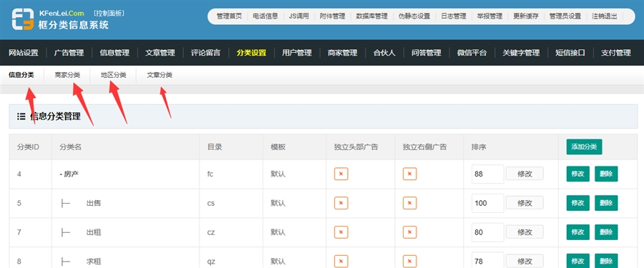644x268 pixels.
Task: Click the sort 修改 button beside 80
Action: (x=525, y=232)
